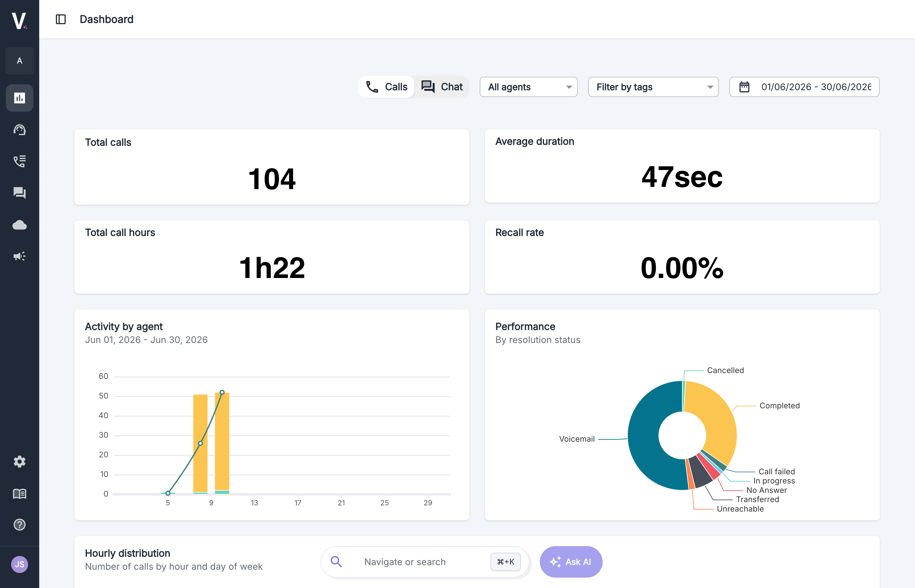Click the In progress chart label
Screen dimensions: 915x588
pyautogui.click(x=774, y=481)
